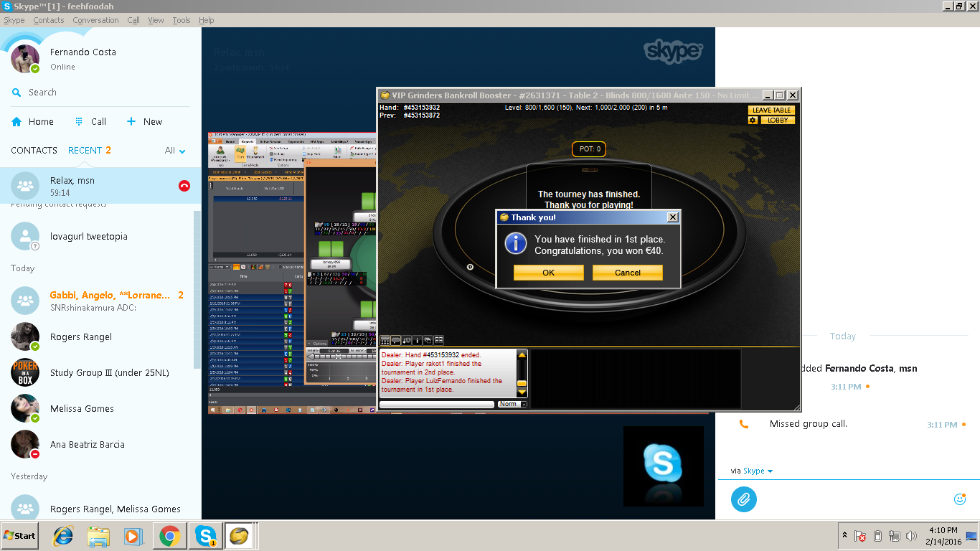Image resolution: width=980 pixels, height=551 pixels.
Task: Switch to the RECENT tab
Action: pyautogui.click(x=85, y=151)
